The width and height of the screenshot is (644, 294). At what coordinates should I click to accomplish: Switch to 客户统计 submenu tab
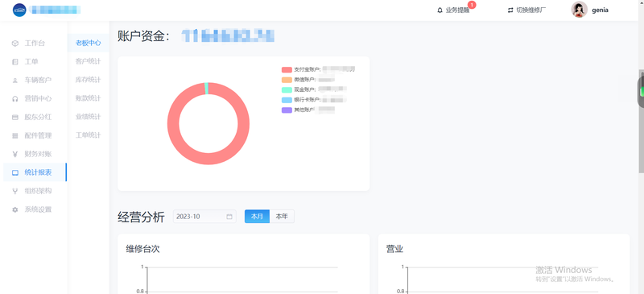coord(89,61)
